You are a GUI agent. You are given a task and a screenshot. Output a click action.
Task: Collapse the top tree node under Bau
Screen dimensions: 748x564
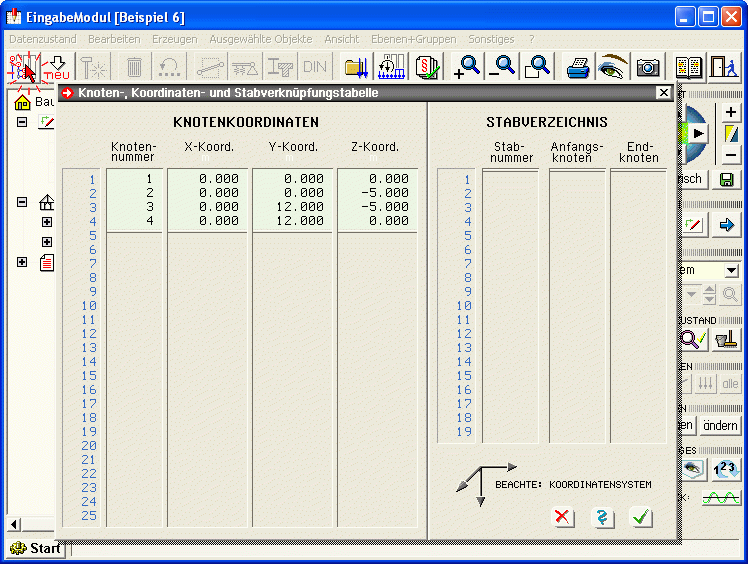click(x=22, y=122)
